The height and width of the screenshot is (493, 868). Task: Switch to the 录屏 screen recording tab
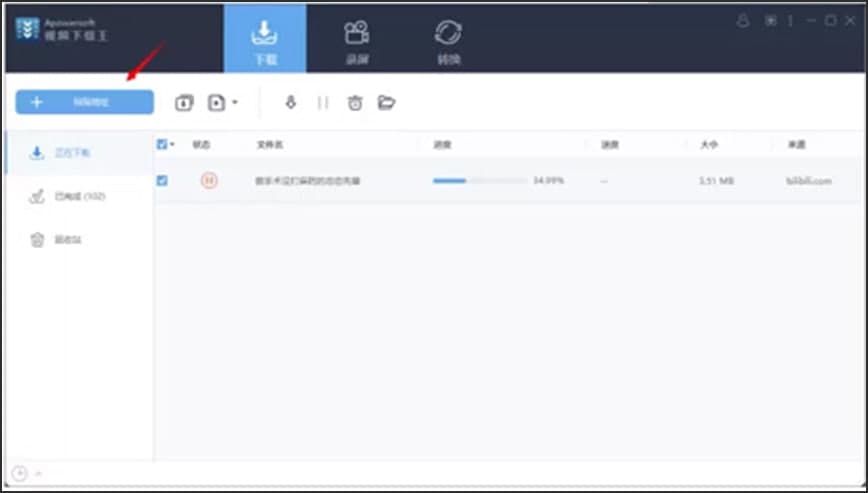[x=357, y=42]
